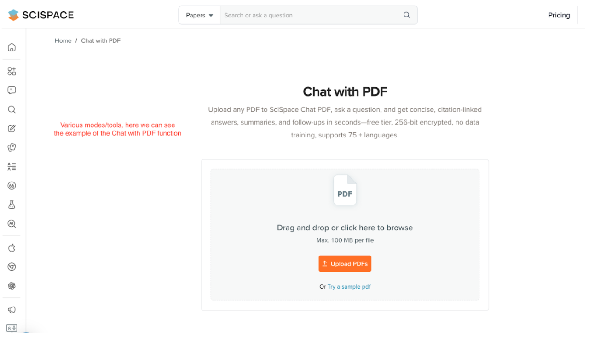Expand the Papers dropdown

click(x=200, y=15)
